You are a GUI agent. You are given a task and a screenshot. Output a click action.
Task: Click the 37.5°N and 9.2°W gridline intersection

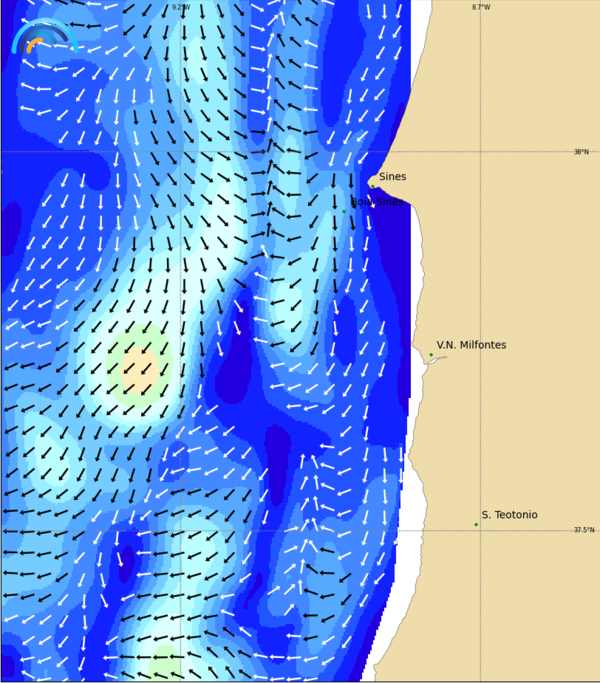pos(180,530)
